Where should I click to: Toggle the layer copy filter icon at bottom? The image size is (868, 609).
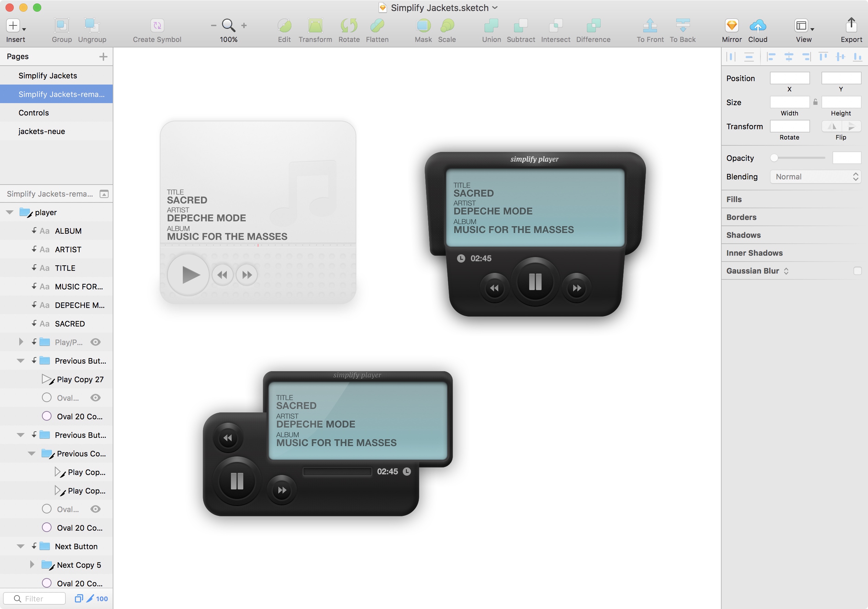[79, 598]
